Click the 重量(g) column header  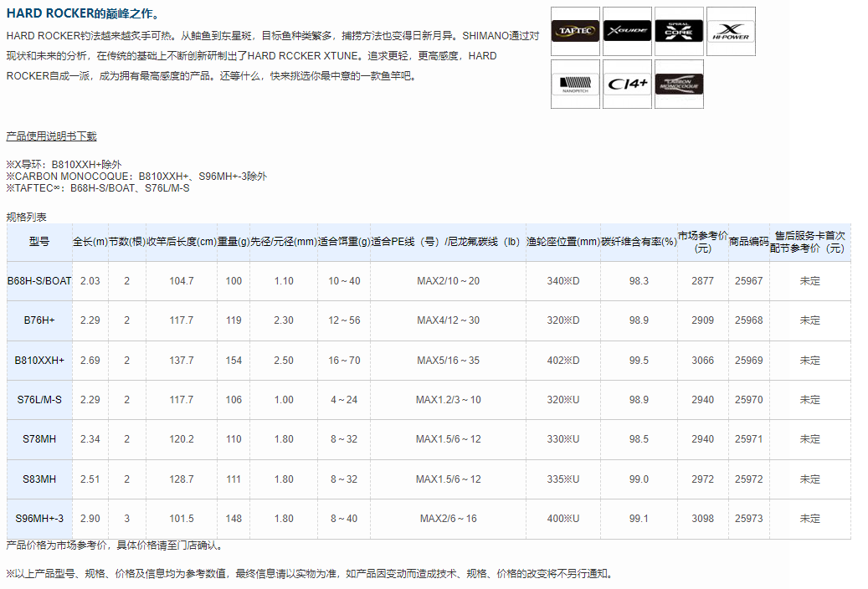tap(234, 242)
